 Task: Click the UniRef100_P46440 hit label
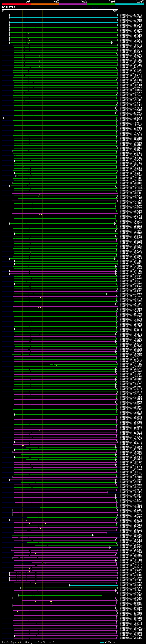[x=131, y=103]
